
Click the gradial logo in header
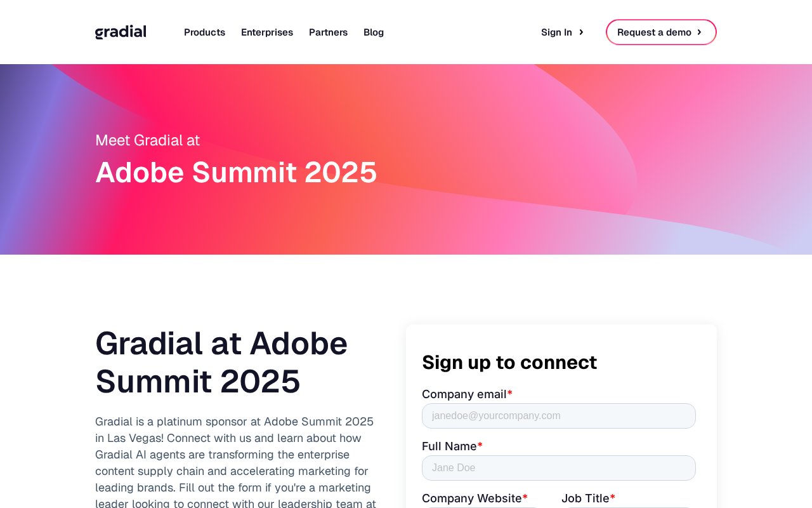(x=121, y=32)
